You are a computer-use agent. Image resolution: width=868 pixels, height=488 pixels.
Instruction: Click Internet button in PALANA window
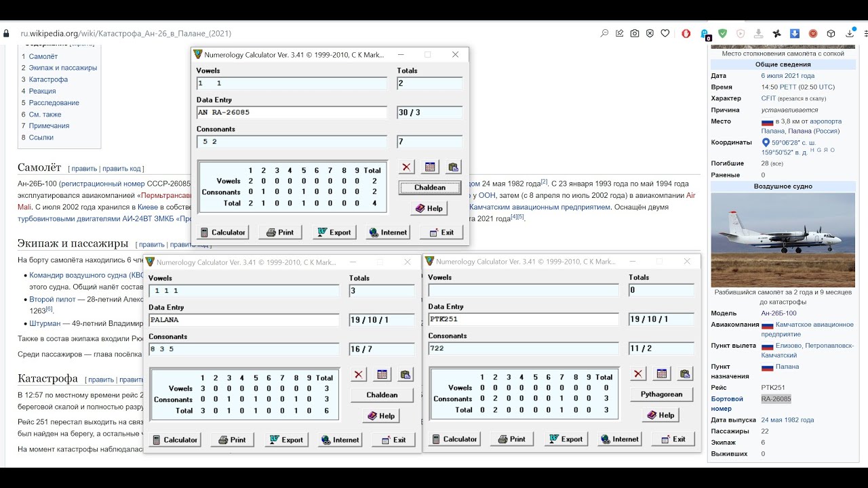[340, 440]
